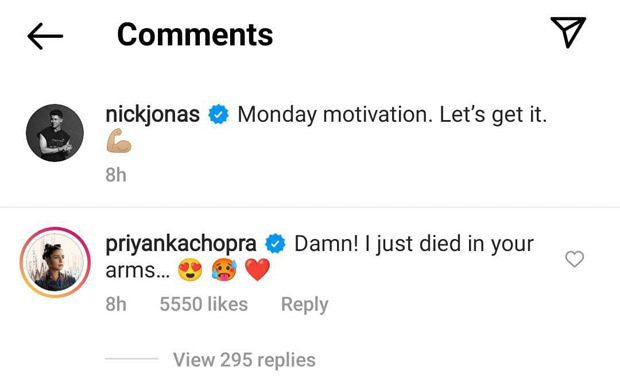620x386 pixels.
Task: Tap the paper plane share icon
Action: tap(569, 32)
